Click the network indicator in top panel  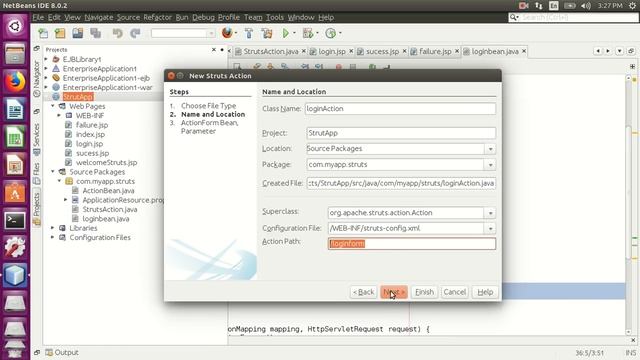pos(539,6)
